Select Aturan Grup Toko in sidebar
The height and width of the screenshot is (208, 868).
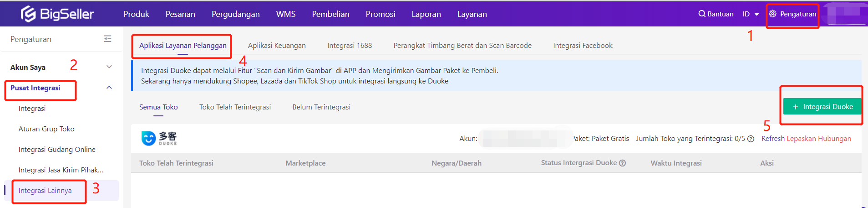point(46,129)
